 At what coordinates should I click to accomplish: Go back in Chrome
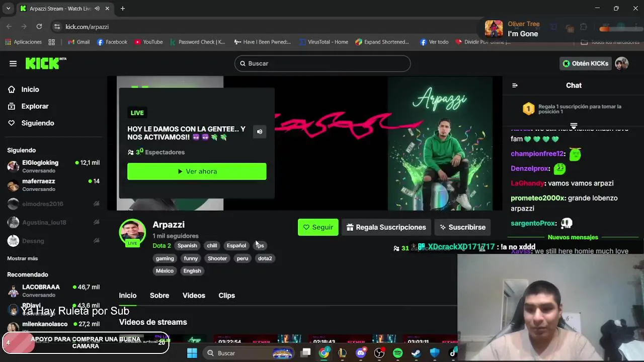(x=9, y=27)
